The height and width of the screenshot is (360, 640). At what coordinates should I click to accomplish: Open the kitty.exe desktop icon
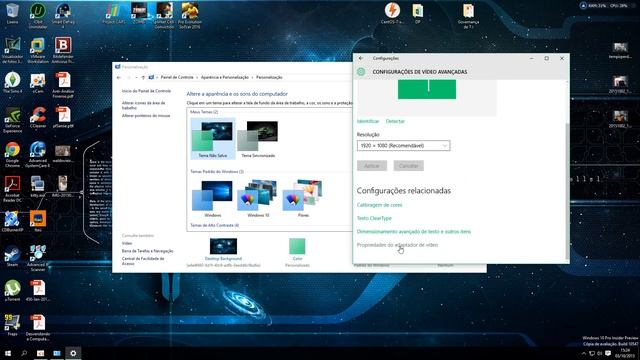pyautogui.click(x=38, y=187)
